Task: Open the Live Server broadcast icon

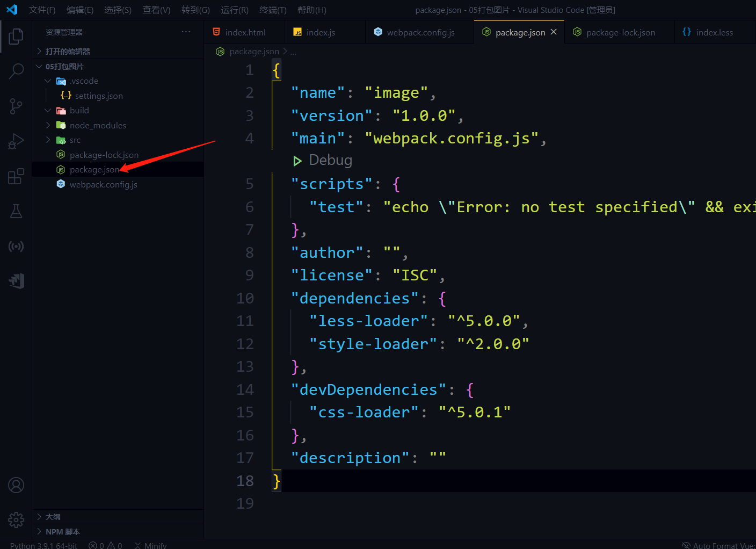Action: (16, 247)
